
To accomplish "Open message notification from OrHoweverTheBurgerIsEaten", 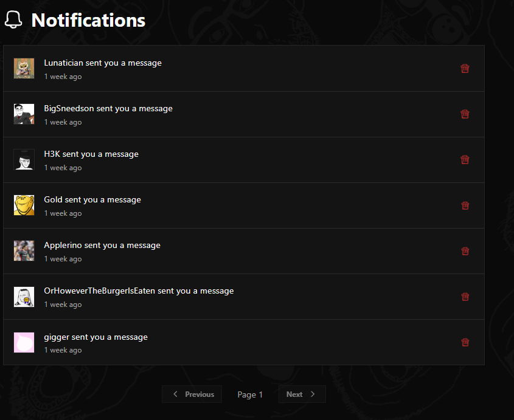I will pos(139,291).
